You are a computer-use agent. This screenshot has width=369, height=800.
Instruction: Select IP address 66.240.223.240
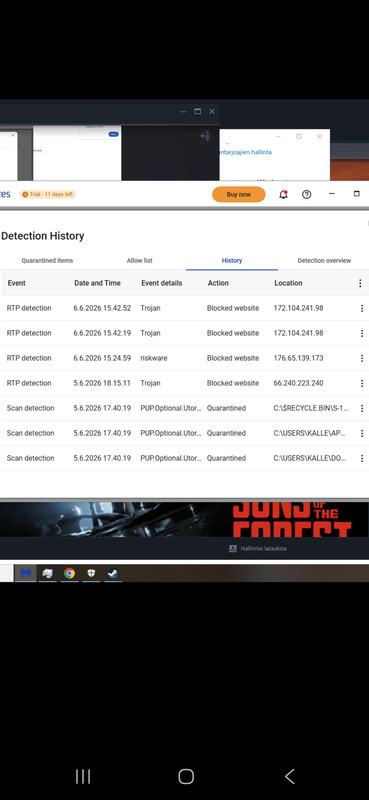(x=298, y=383)
